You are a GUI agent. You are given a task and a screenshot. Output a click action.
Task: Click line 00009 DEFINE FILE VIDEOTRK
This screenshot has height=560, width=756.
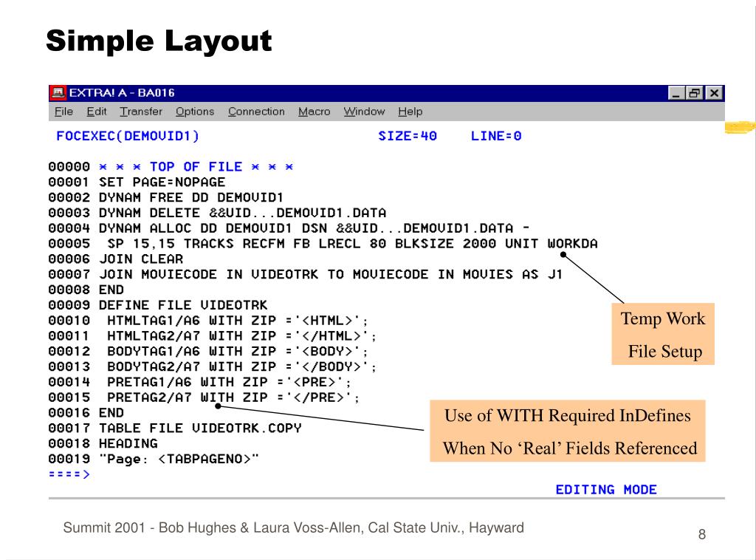pos(158,305)
